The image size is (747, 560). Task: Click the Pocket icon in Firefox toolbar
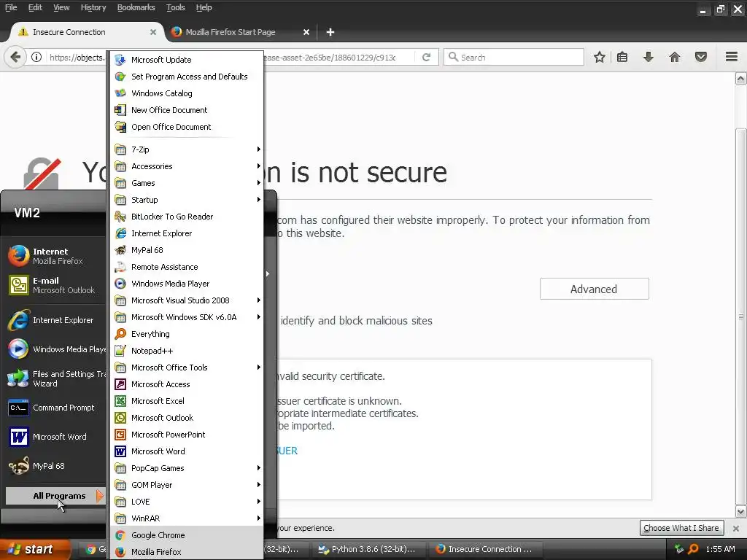pyautogui.click(x=700, y=57)
